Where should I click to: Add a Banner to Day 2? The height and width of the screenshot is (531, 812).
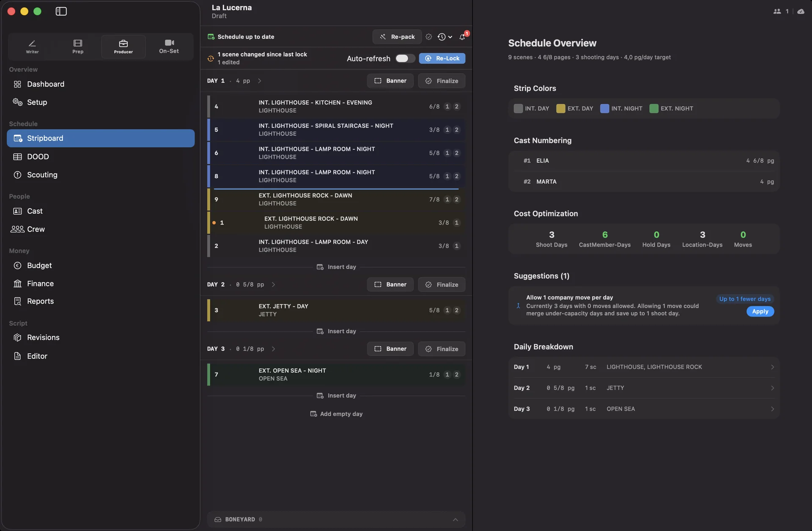390,285
